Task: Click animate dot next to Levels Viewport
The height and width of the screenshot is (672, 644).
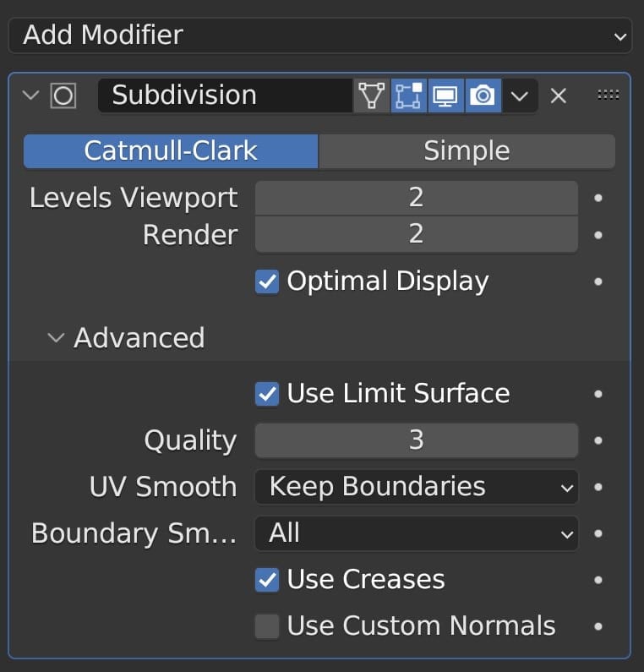Action: [598, 198]
